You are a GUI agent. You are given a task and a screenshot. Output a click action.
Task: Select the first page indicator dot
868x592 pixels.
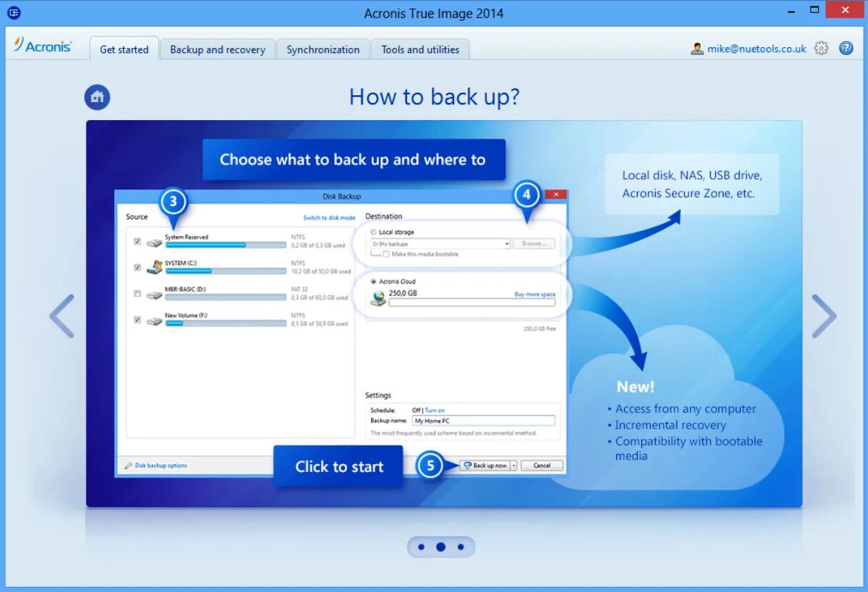point(421,547)
